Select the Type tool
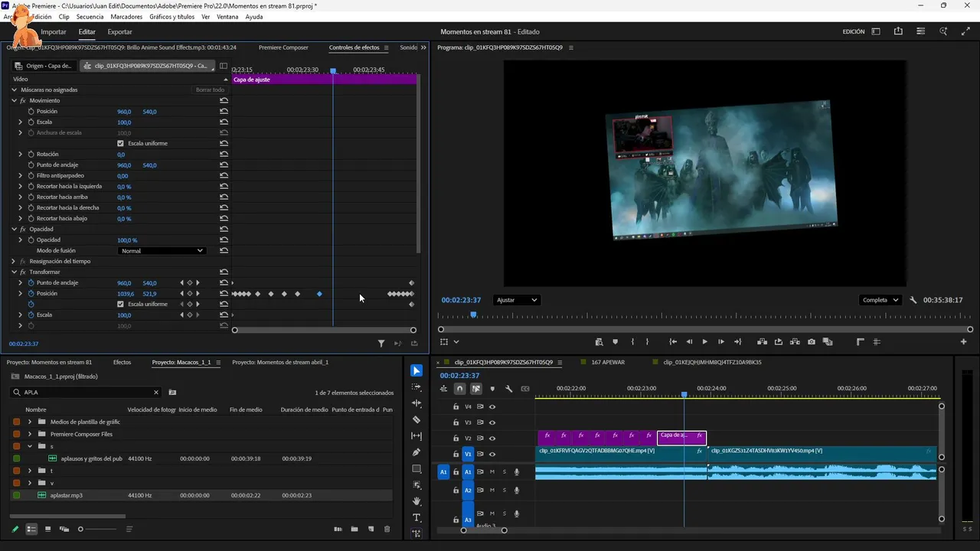Viewport: 980px width, 551px height. (416, 517)
